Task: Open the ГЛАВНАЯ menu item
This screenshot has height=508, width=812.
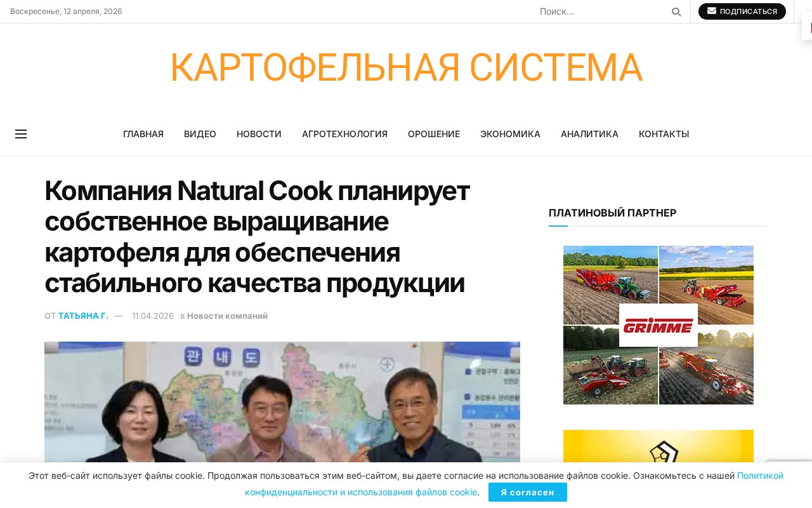Action: [x=143, y=134]
